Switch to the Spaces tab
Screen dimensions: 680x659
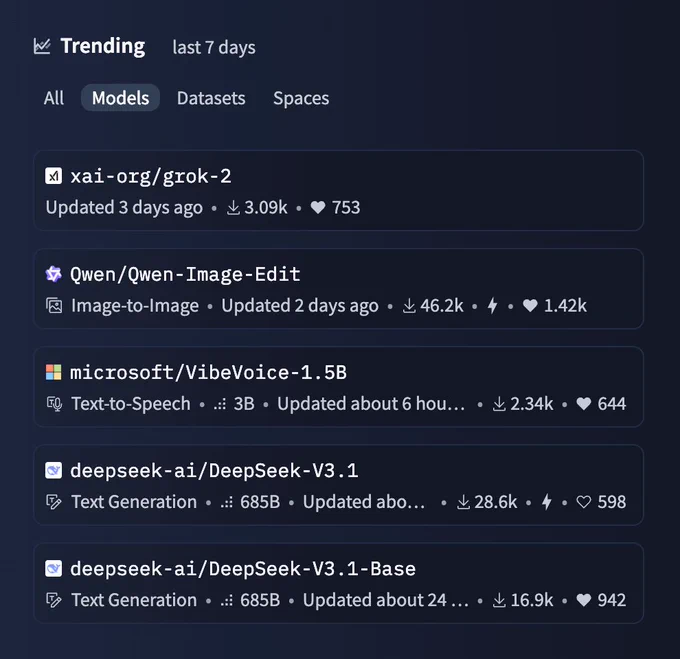coord(301,98)
